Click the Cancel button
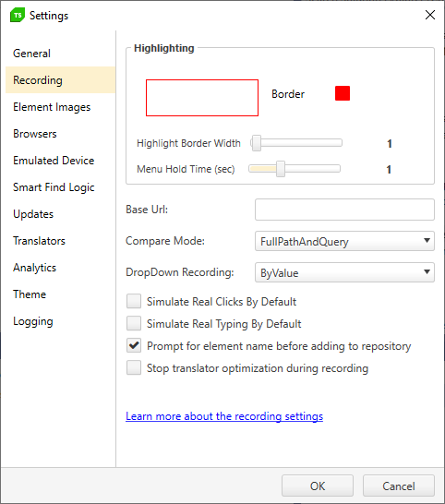This screenshot has height=504, width=445. coord(399,486)
